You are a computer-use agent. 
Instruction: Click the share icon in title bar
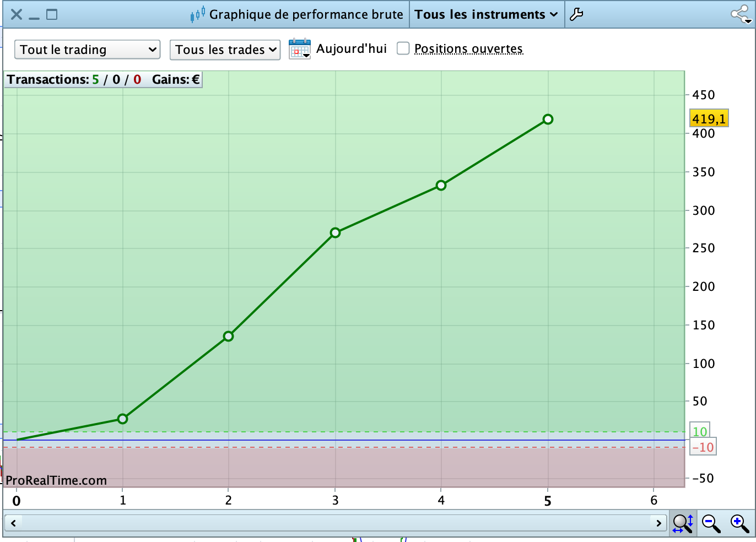pyautogui.click(x=741, y=14)
